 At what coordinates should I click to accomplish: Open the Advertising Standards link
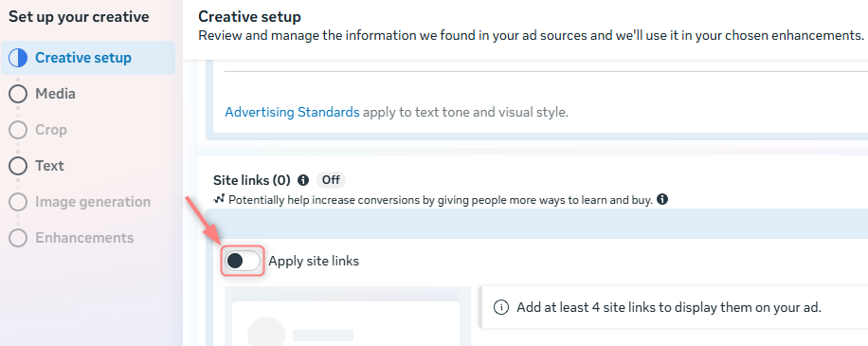point(292,113)
